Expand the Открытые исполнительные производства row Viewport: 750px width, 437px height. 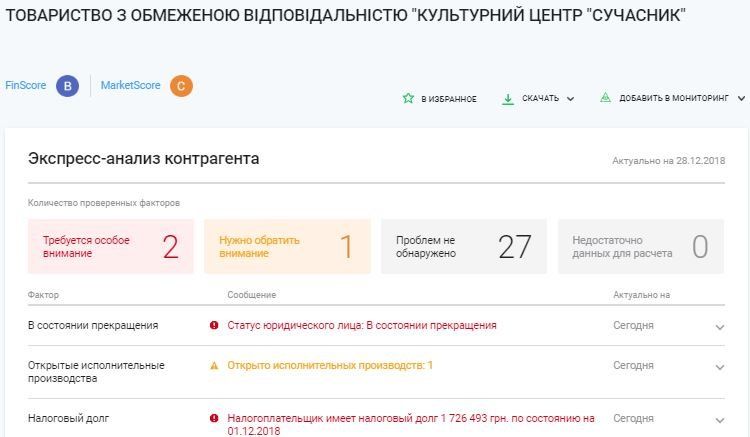click(719, 367)
